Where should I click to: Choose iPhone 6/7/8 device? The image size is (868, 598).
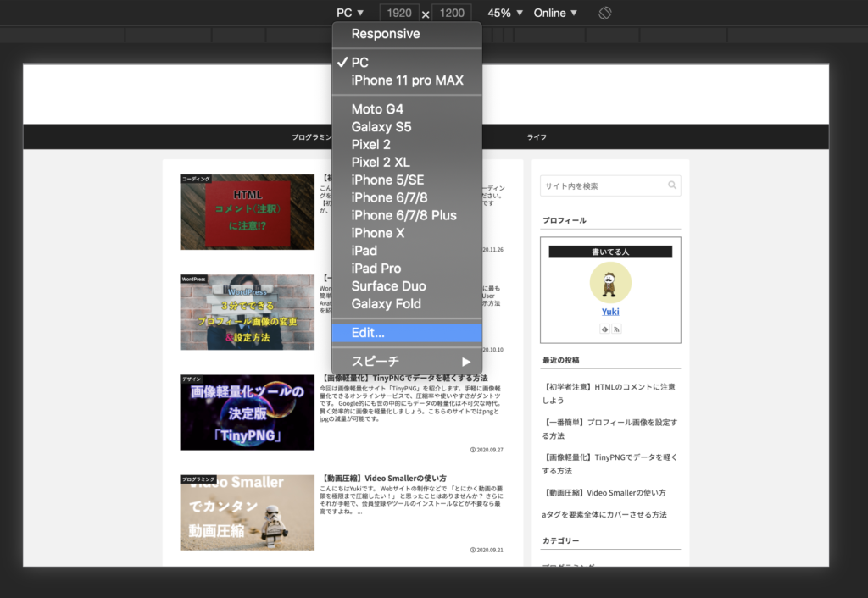pos(407,197)
